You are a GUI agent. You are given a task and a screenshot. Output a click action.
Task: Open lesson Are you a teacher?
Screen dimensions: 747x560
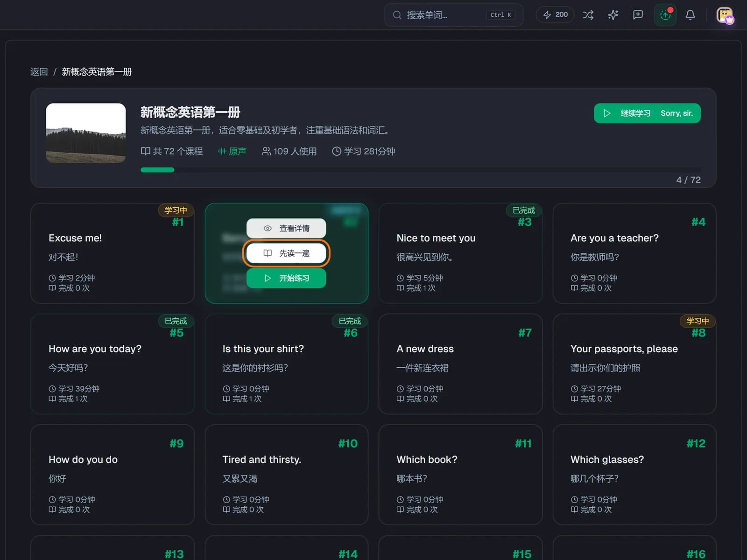point(634,253)
